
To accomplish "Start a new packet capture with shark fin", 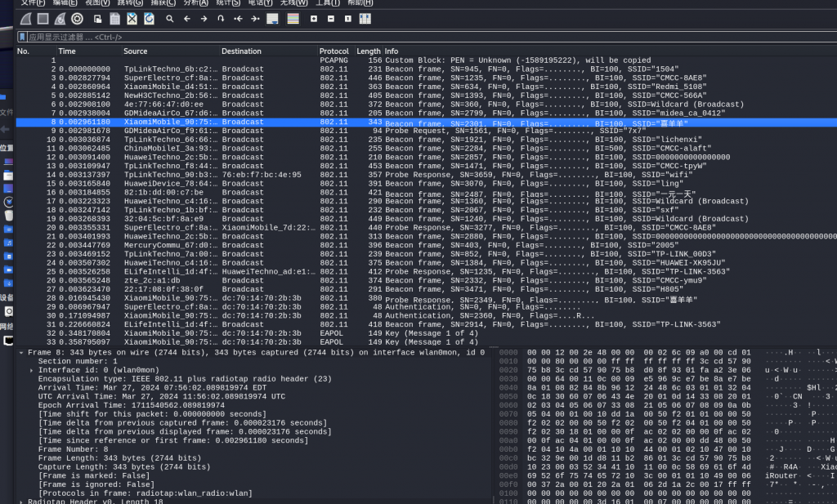I will pos(25,19).
